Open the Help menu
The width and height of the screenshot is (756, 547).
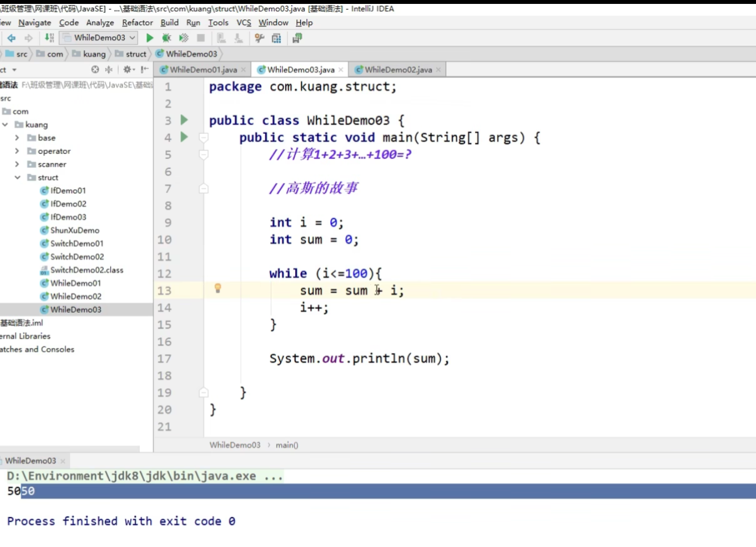pos(304,23)
